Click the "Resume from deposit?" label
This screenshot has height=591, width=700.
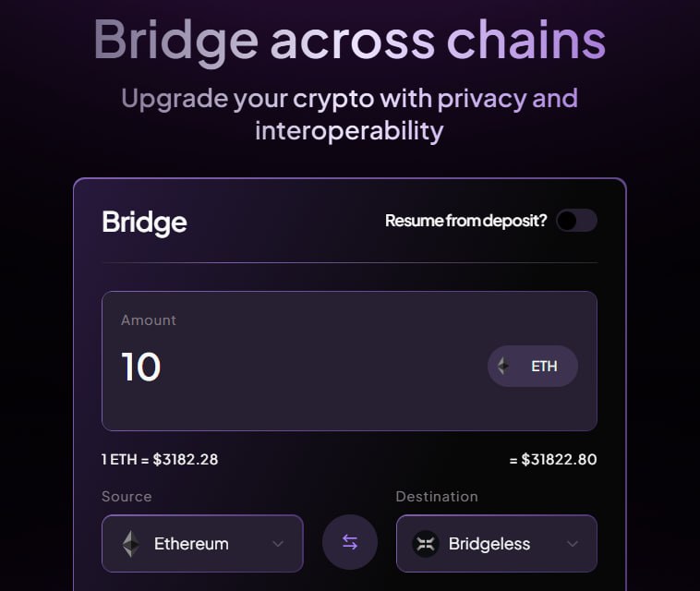coord(465,221)
